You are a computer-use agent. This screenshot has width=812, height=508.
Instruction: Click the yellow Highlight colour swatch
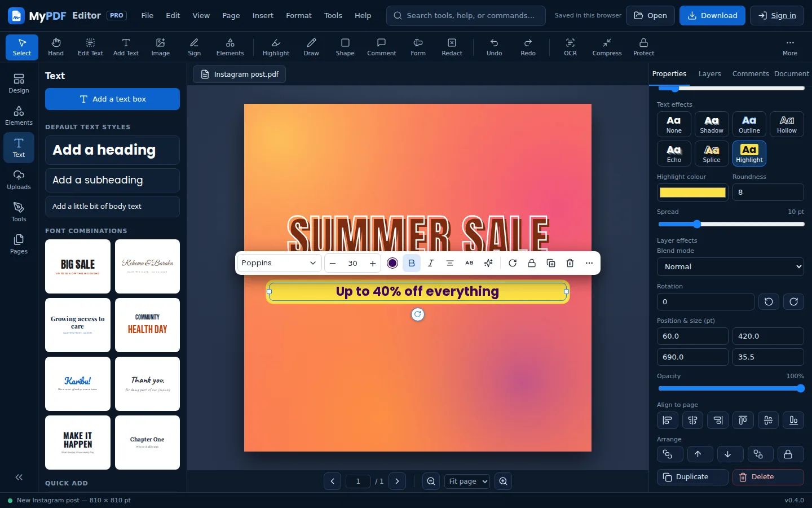coord(692,192)
